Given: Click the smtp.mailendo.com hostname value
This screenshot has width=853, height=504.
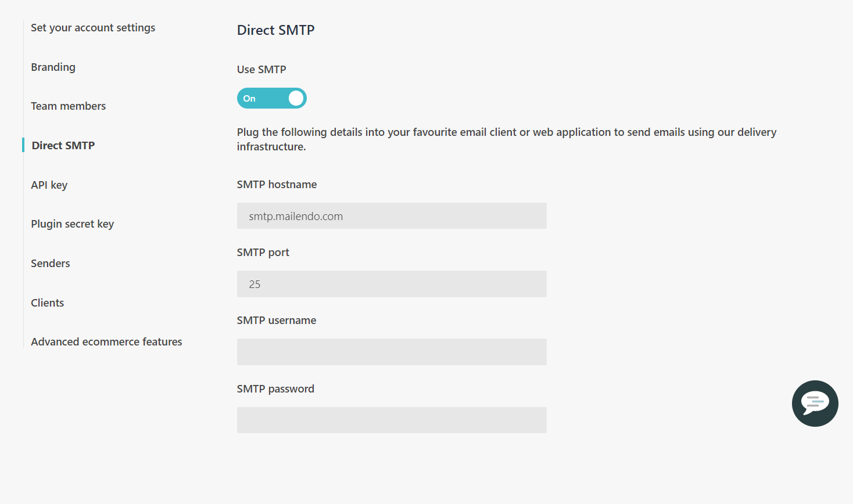Looking at the screenshot, I should [x=295, y=215].
